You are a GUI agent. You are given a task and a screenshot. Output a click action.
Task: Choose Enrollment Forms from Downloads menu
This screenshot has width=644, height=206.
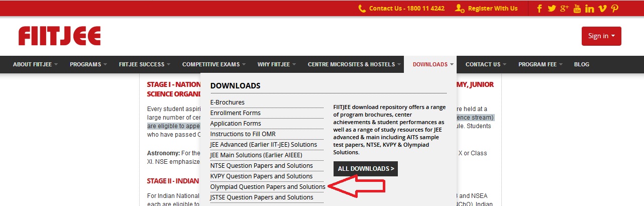236,113
